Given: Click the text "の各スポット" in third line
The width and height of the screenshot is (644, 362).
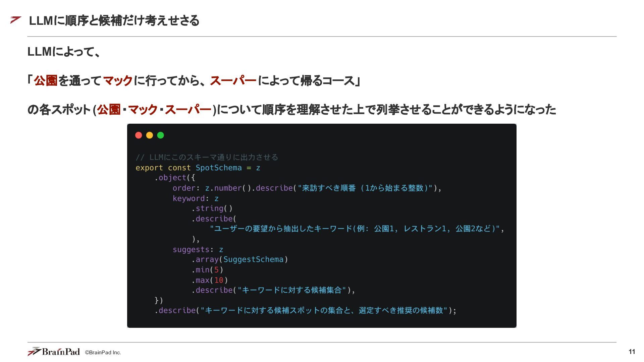Looking at the screenshot, I should coord(59,110).
